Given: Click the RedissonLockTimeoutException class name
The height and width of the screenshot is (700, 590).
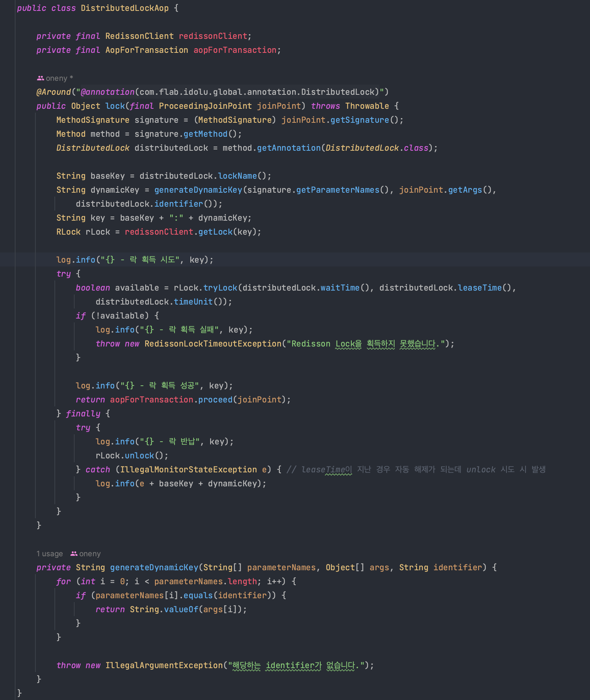Looking at the screenshot, I should click(213, 344).
